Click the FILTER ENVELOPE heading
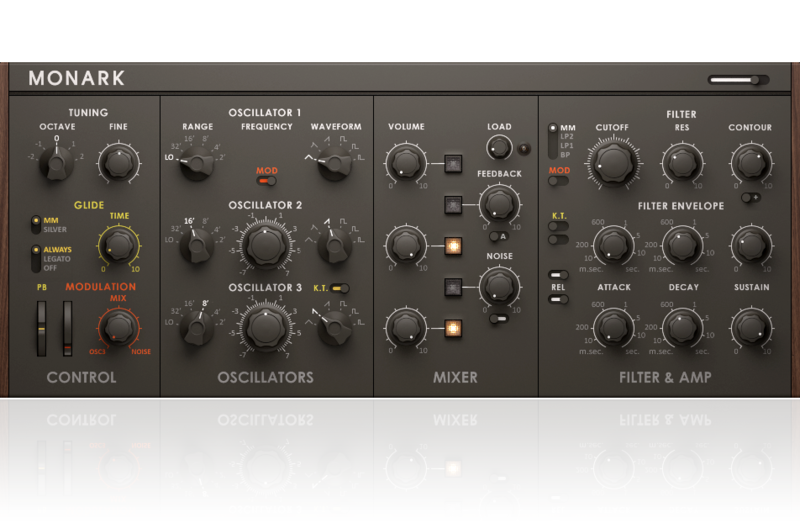The width and height of the screenshot is (800, 523). [x=681, y=206]
